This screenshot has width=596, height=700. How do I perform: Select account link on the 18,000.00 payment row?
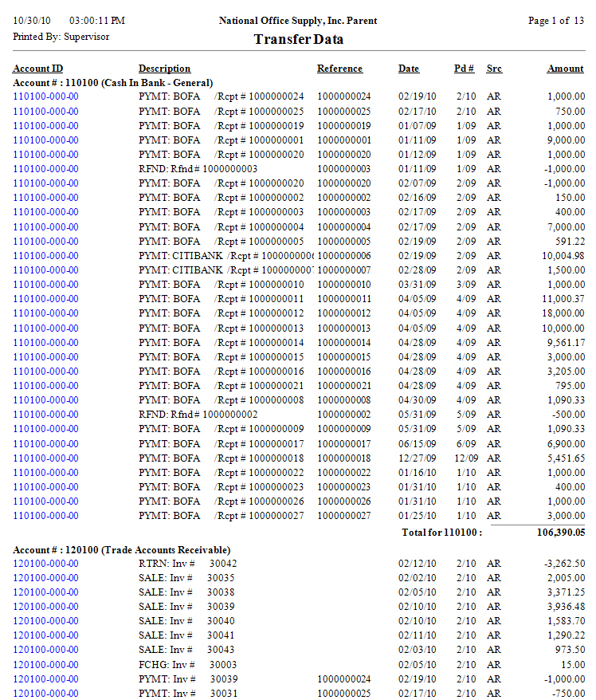(x=45, y=313)
